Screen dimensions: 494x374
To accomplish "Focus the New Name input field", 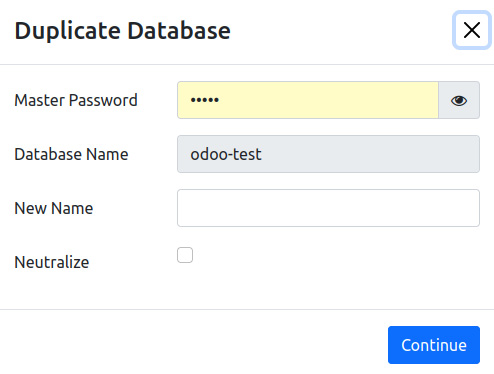I will (328, 208).
